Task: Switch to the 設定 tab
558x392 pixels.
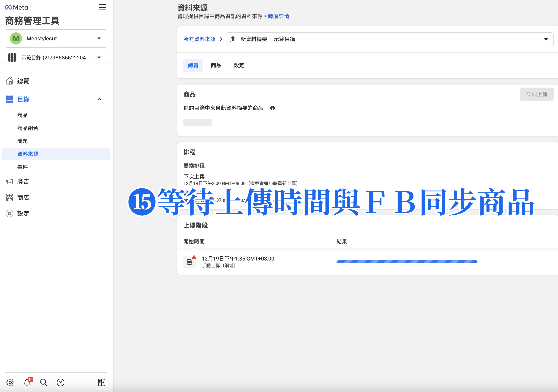Action: [239, 65]
